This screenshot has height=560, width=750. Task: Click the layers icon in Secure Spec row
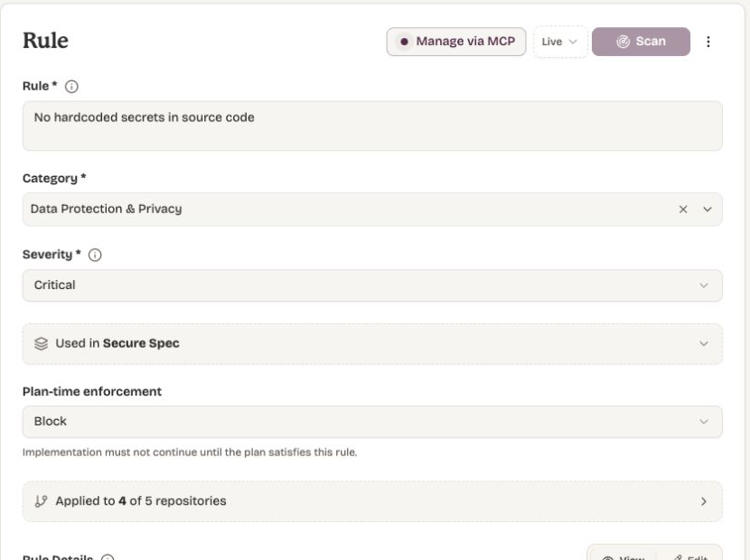pos(42,344)
